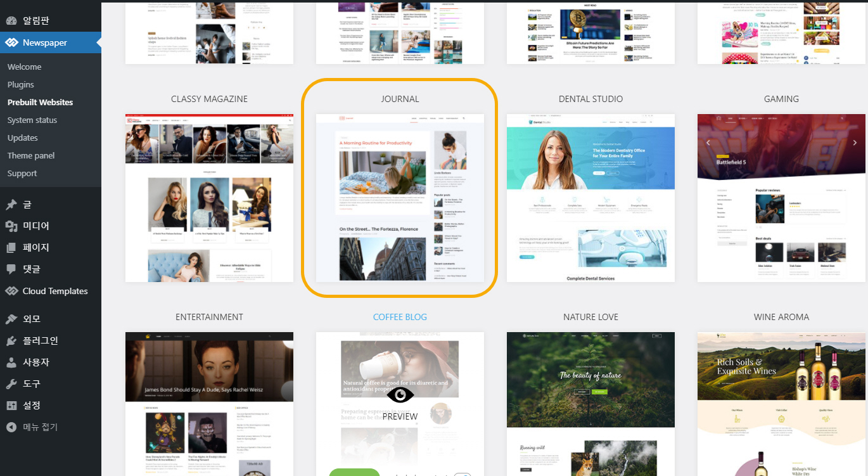Screen dimensions: 868x476
Task: Click the DENTAL STUDIO title text
Action: [x=590, y=99]
